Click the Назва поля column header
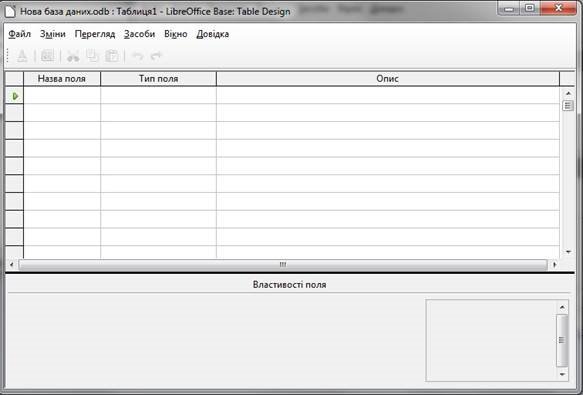Screen dimensions: 583x395 click(62, 78)
